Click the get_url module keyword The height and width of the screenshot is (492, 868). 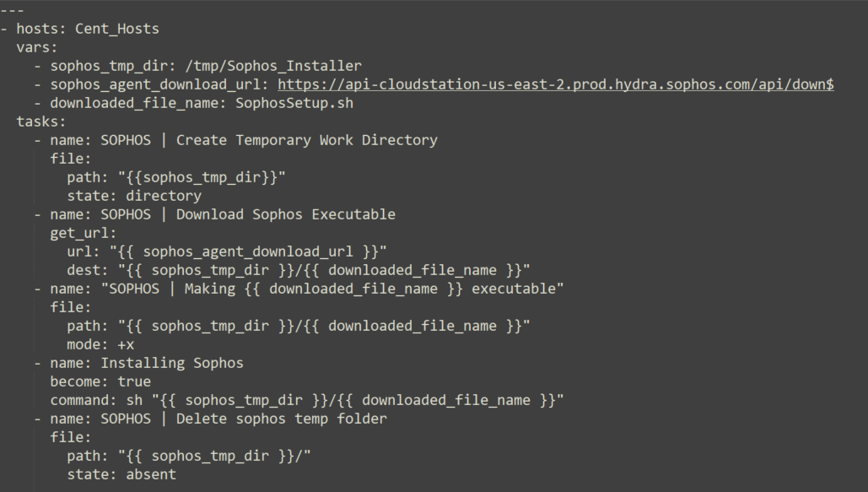84,233
